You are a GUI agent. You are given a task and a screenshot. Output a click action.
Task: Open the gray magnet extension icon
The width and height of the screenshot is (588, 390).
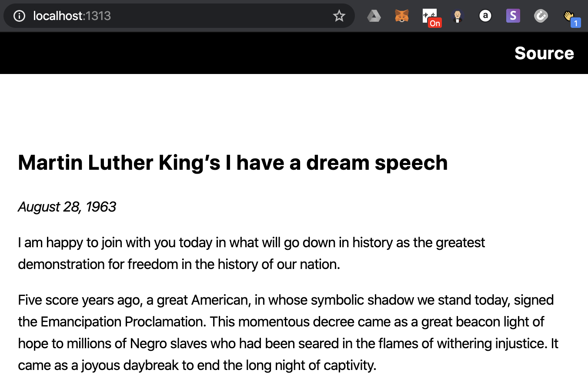(541, 16)
